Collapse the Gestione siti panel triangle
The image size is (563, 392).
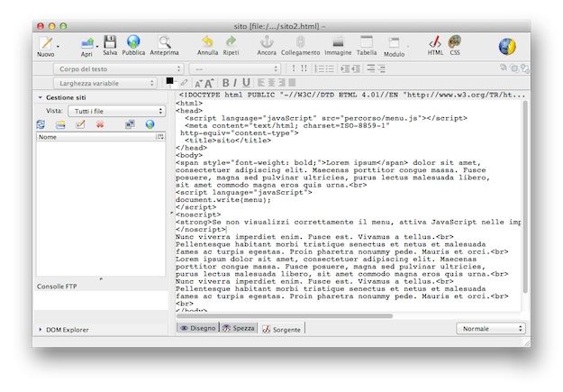click(41, 97)
